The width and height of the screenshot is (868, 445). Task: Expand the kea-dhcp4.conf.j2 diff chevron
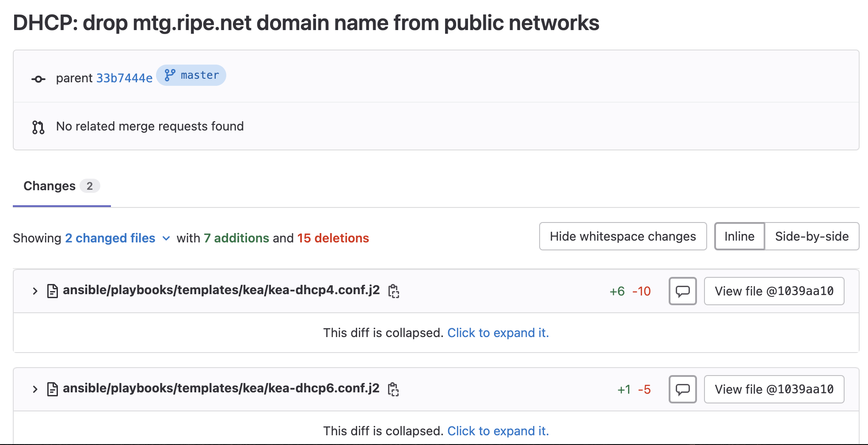point(35,291)
